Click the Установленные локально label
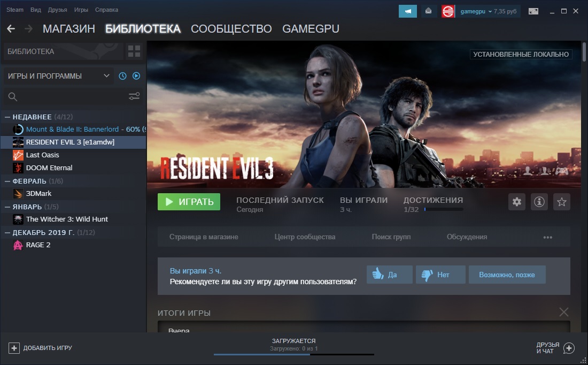 (521, 55)
